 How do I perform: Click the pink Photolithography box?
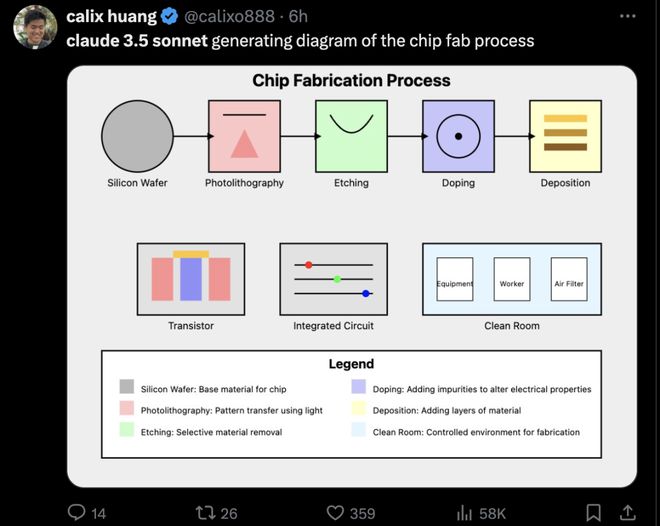point(245,136)
